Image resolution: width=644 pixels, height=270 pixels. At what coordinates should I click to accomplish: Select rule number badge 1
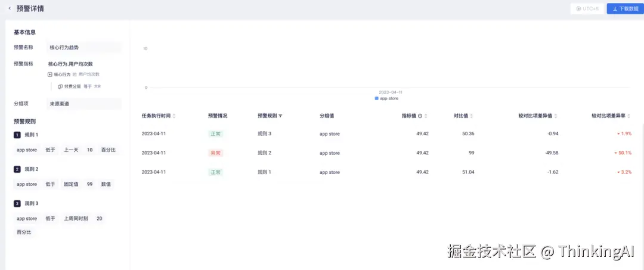click(17, 135)
